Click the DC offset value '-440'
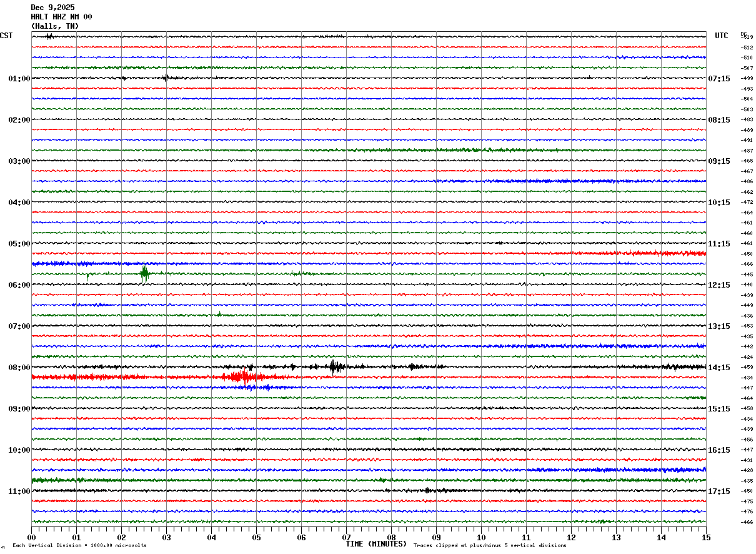This screenshot has width=756, height=554. [x=747, y=285]
